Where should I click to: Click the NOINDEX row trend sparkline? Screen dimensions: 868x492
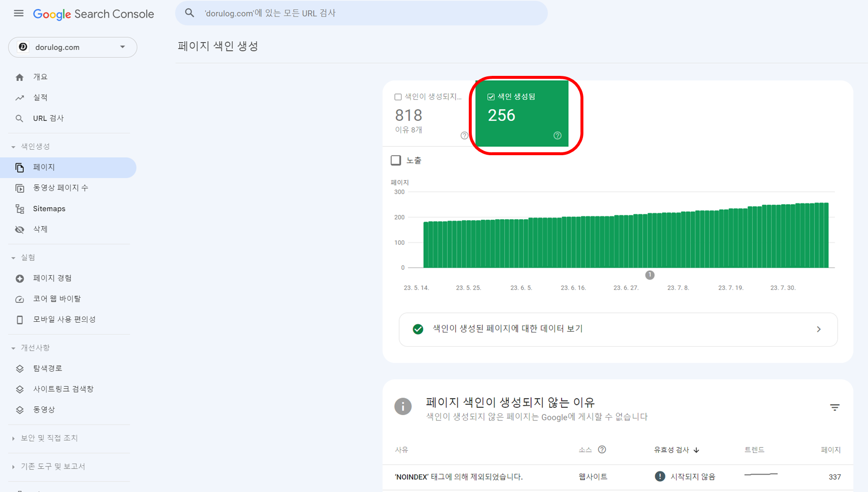[761, 474]
